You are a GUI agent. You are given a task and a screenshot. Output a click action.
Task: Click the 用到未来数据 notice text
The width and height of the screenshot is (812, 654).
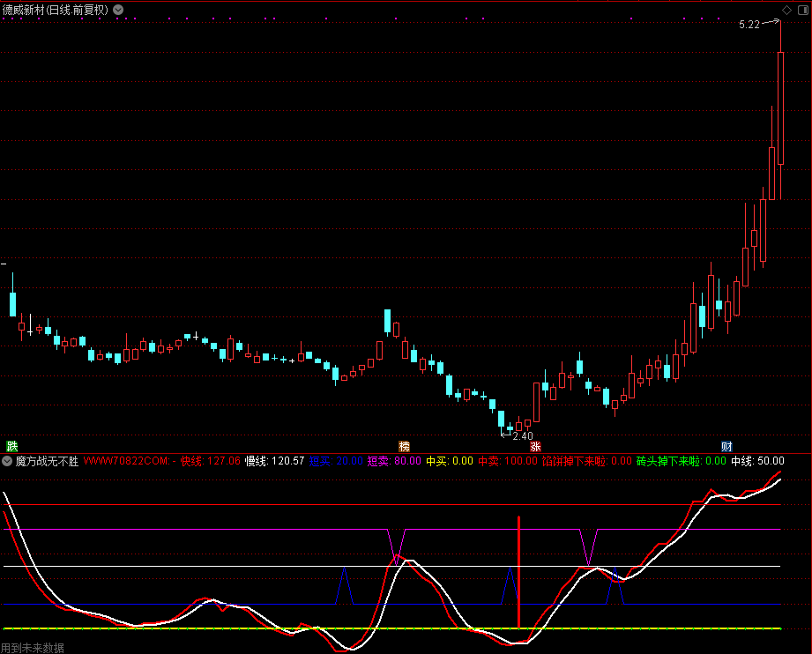pyautogui.click(x=33, y=647)
